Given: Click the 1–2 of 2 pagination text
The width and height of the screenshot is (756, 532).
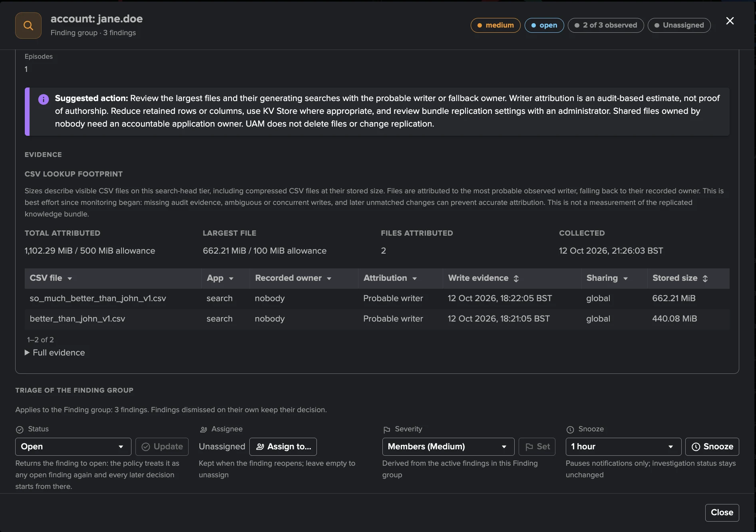Looking at the screenshot, I should 40,340.
